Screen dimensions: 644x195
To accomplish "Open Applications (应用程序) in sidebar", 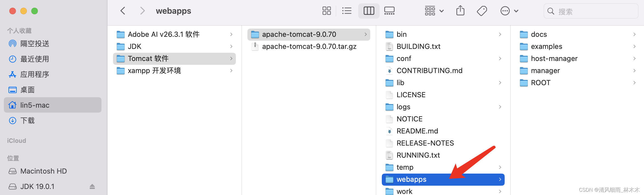I will click(35, 74).
